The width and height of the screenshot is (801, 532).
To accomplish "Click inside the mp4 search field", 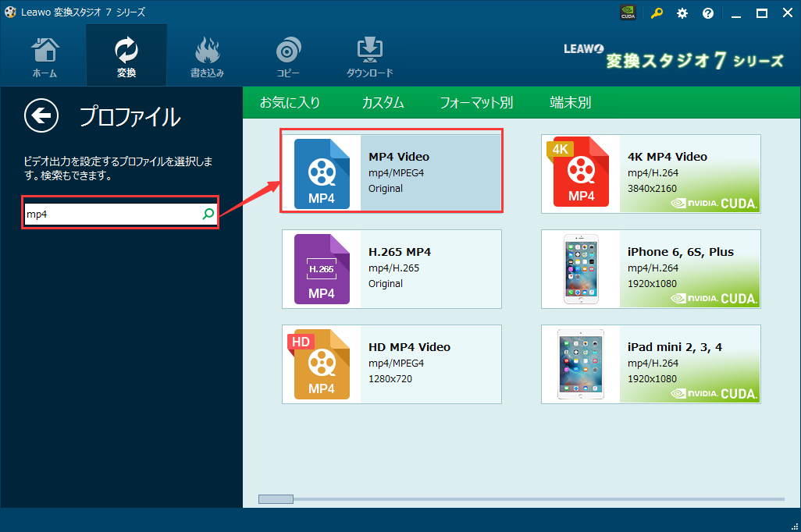I will click(x=109, y=212).
